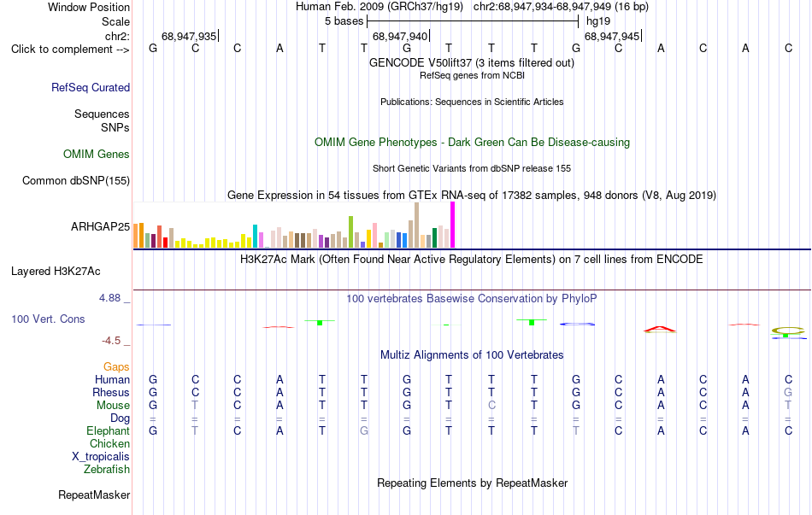Click the 68,947,935 ruler position

pos(189,36)
